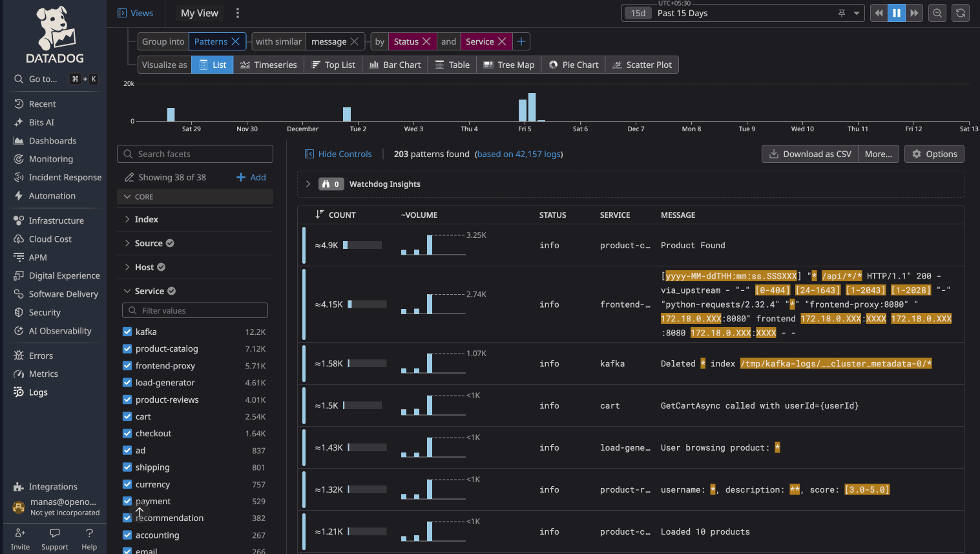Switch to the Timeseries visualization tab
Viewport: 980px width, 554px height.
(x=268, y=65)
